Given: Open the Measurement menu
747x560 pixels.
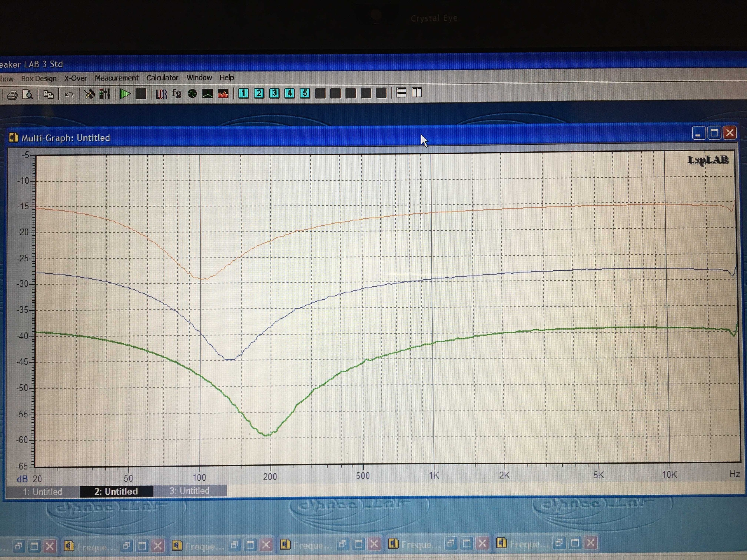Looking at the screenshot, I should pyautogui.click(x=116, y=78).
